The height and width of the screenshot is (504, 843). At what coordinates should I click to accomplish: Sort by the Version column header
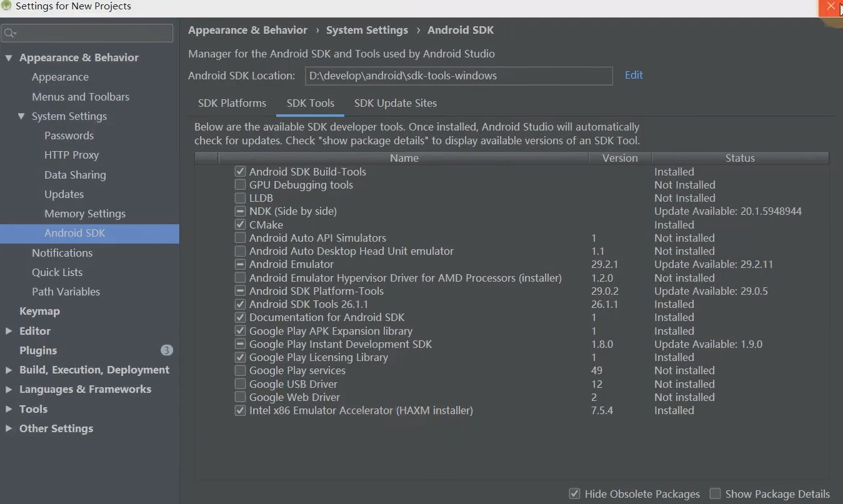620,158
